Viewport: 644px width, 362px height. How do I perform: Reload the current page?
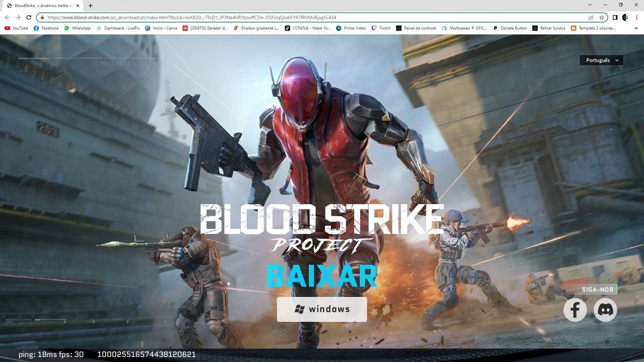coord(29,18)
